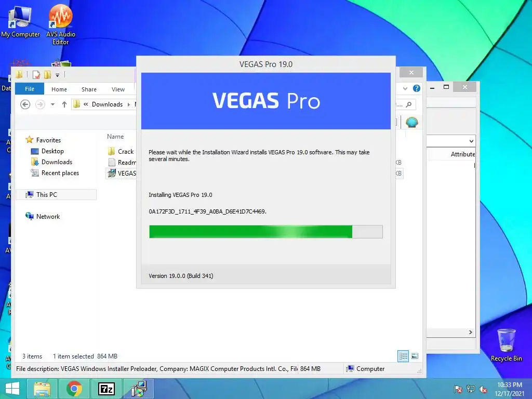This screenshot has height=399, width=532.
Task: Open the My Computer desktop icon
Action: pyautogui.click(x=20, y=21)
